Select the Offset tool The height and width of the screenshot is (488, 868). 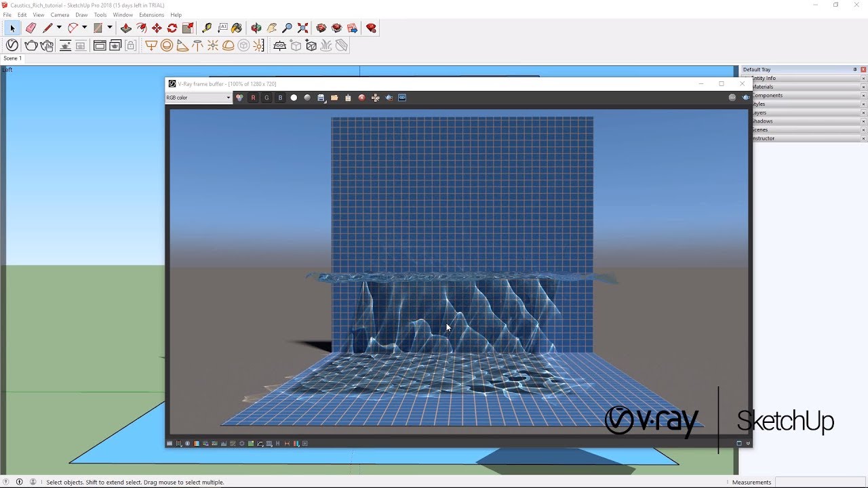(x=141, y=28)
